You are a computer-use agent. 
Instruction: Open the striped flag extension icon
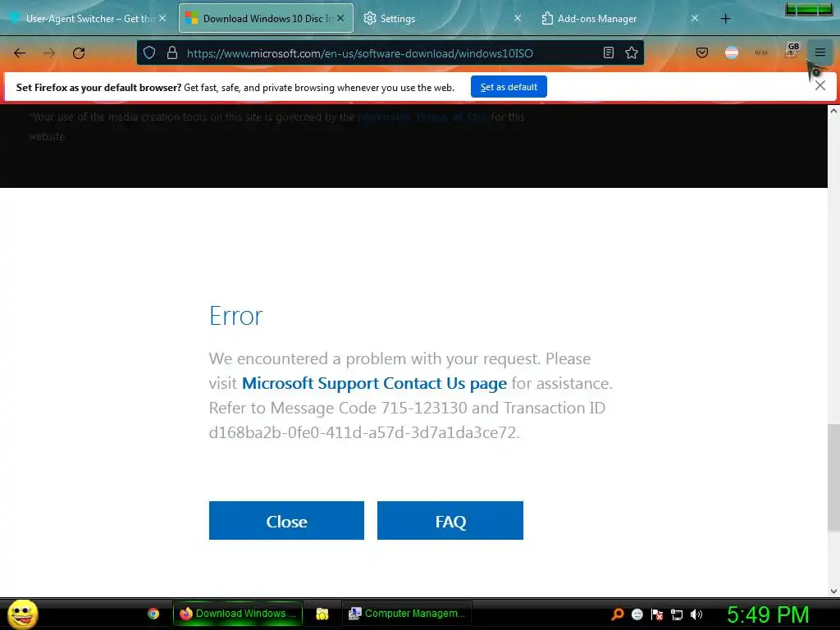tap(732, 52)
